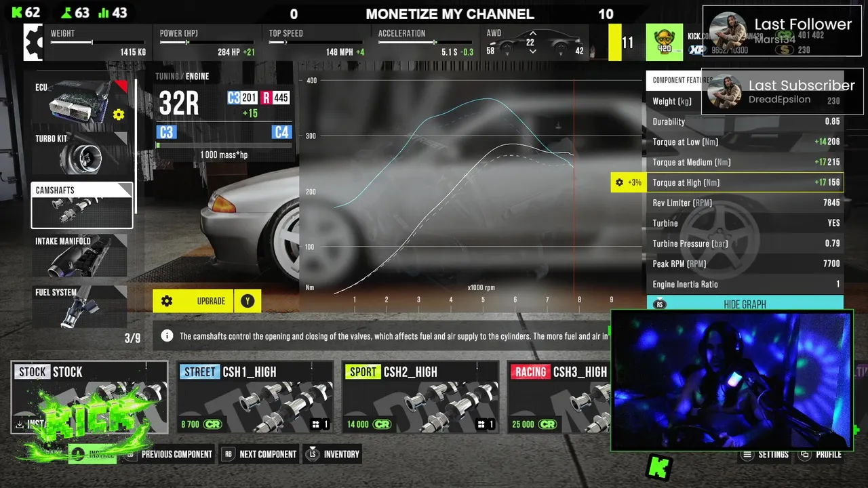Viewport: 868px width, 488px height.
Task: Select the Turbo Kit part
Action: click(x=79, y=153)
